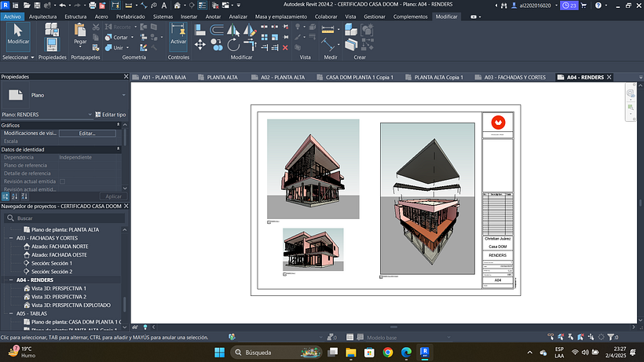Select the Offset tool
644x362 pixels.
click(217, 30)
